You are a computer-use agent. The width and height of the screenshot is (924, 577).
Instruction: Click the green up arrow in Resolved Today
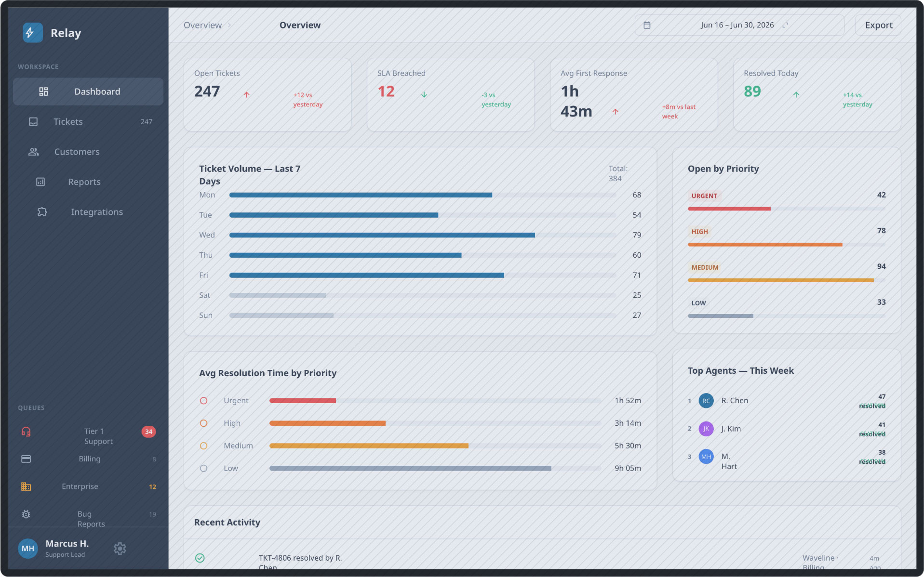click(796, 95)
